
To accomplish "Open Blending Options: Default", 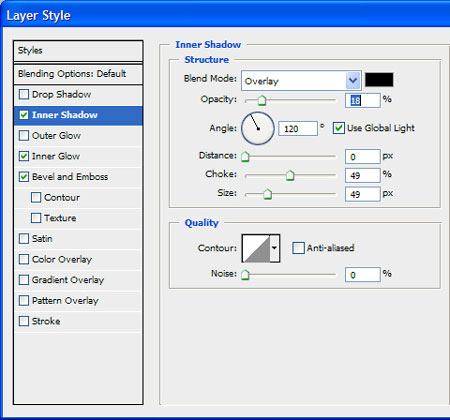I will pos(78,74).
